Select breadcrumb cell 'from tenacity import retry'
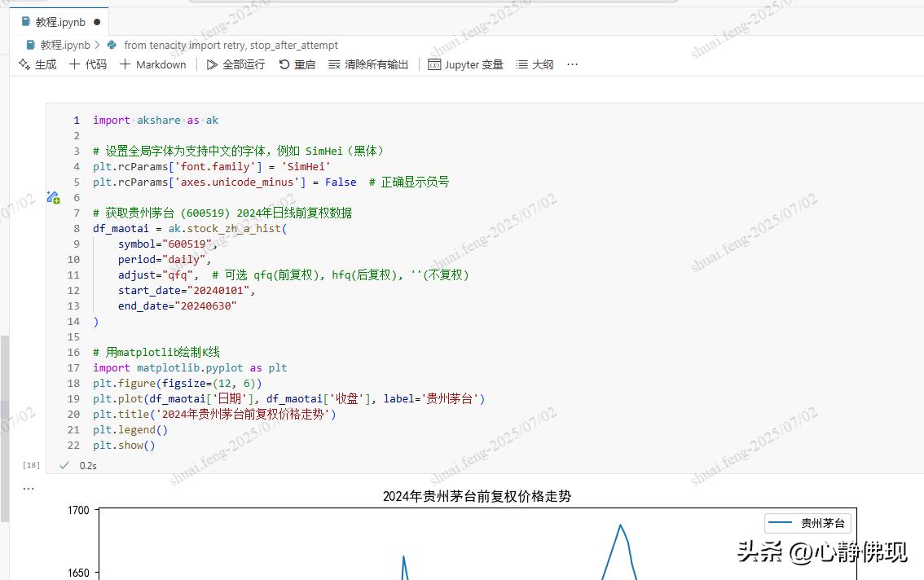 tap(231, 46)
